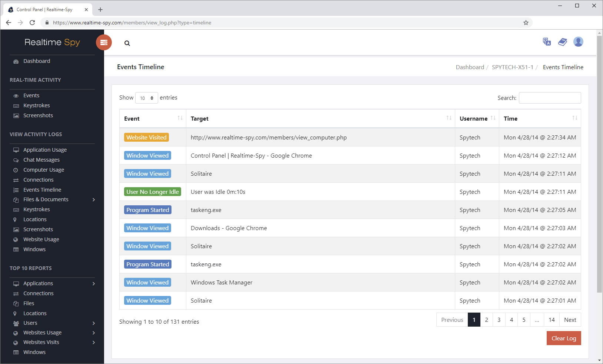This screenshot has width=603, height=364.
Task: Click the clock icon beside Computer Usage
Action: tap(16, 170)
